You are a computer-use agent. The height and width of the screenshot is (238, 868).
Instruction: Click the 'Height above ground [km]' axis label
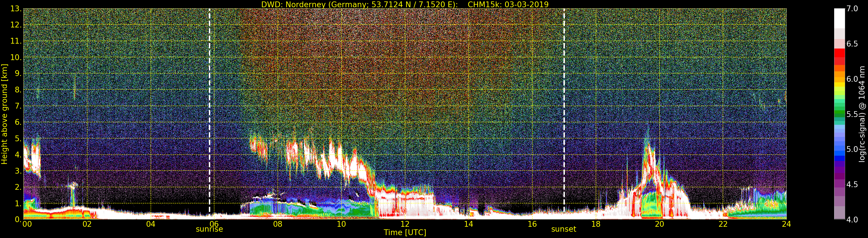pos(4,114)
